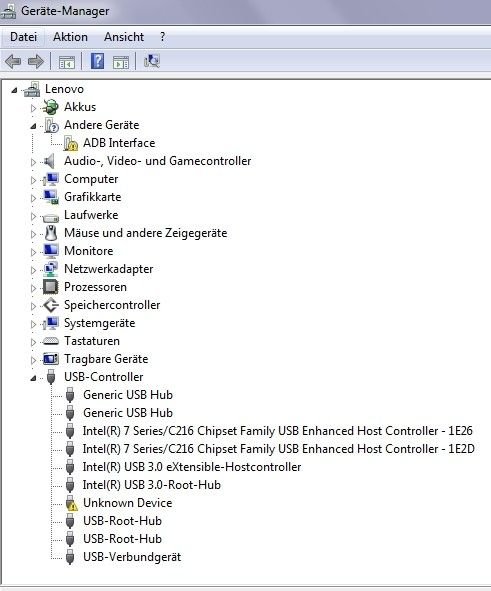Click the Back arrow toolbar icon

[13, 61]
